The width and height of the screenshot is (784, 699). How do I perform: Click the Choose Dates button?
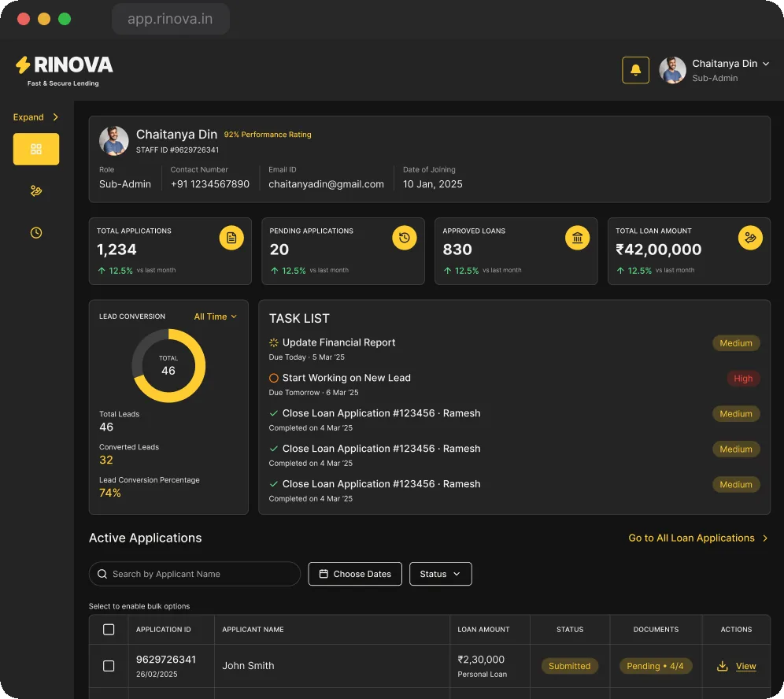pyautogui.click(x=355, y=574)
